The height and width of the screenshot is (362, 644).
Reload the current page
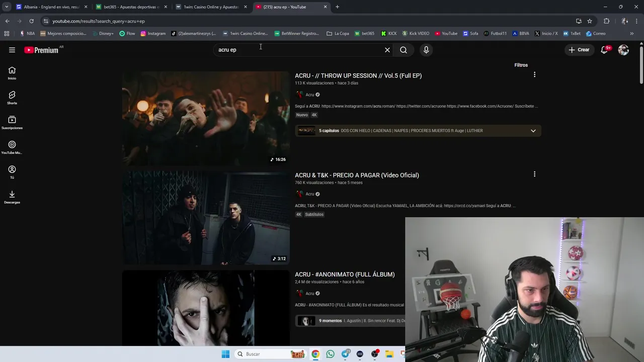tap(31, 21)
